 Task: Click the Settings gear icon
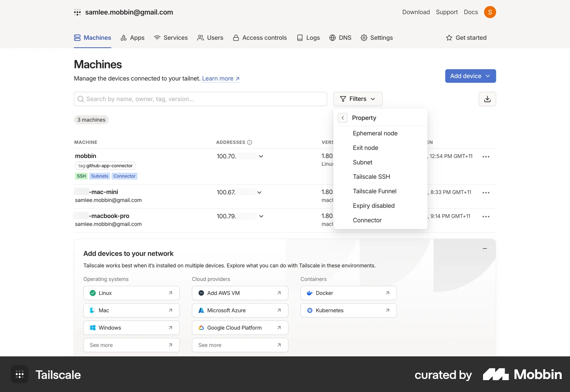click(x=364, y=38)
